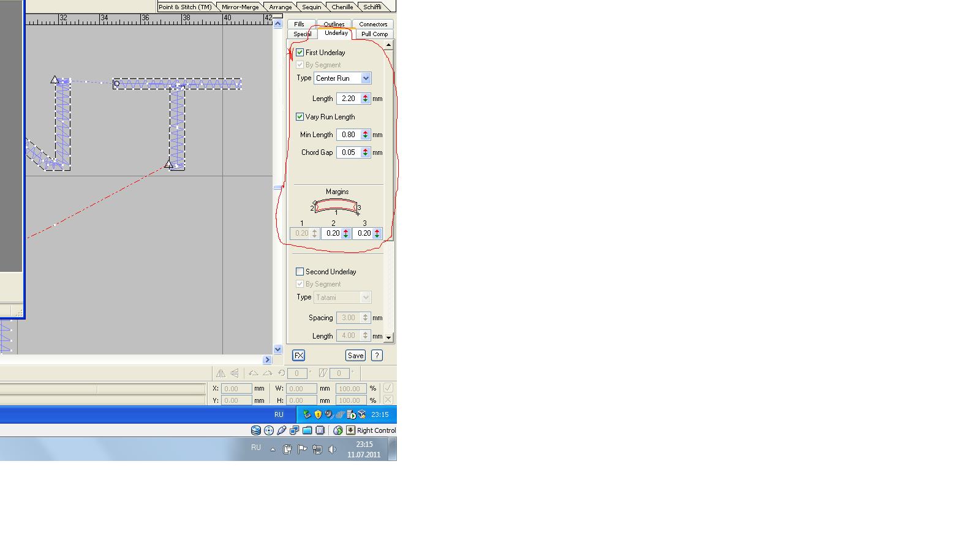Click the green checkmark apply icon
980x551 pixels.
(x=388, y=388)
